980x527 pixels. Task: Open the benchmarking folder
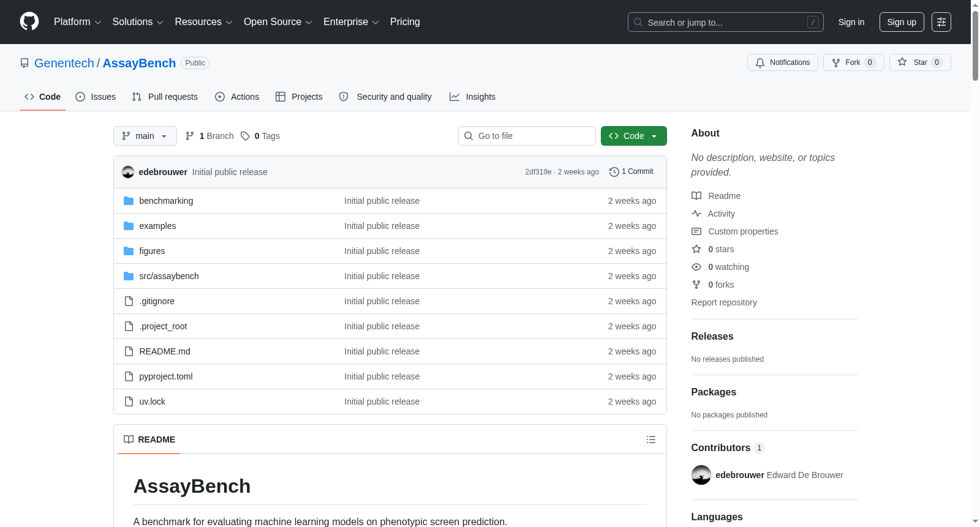[x=166, y=201]
